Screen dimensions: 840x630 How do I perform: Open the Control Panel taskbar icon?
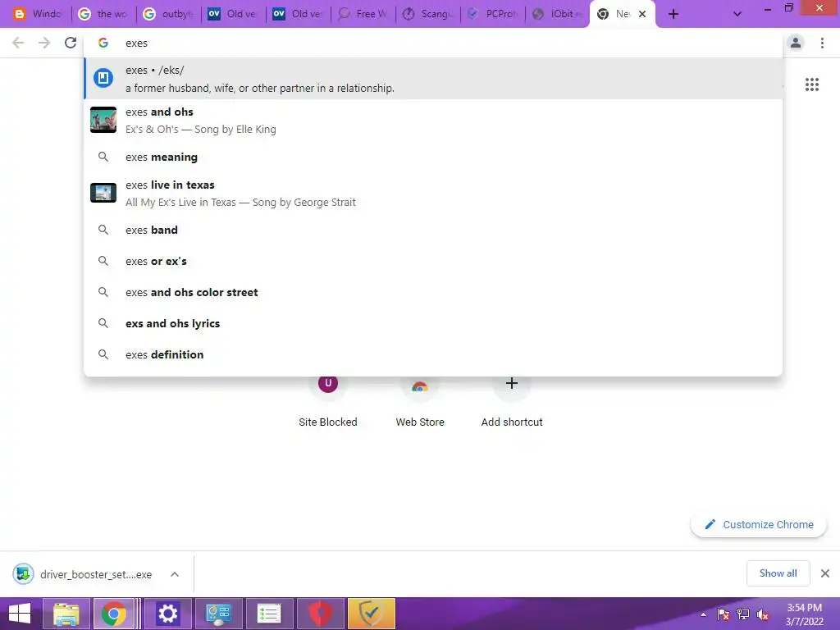pyautogui.click(x=218, y=614)
